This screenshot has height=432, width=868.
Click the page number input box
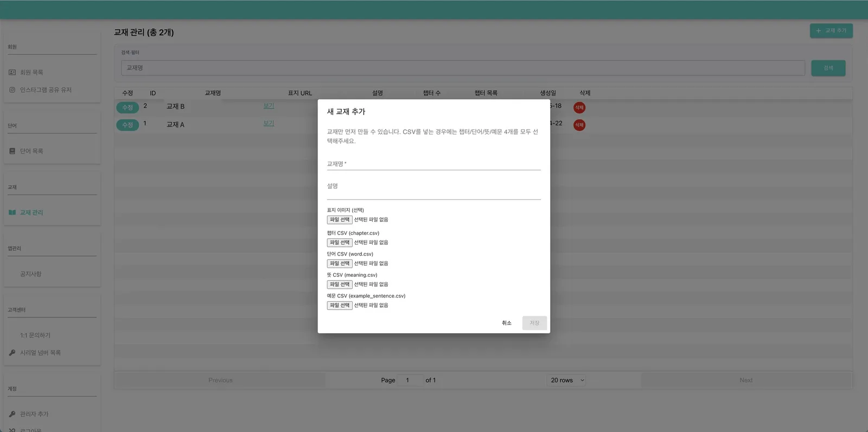(410, 380)
